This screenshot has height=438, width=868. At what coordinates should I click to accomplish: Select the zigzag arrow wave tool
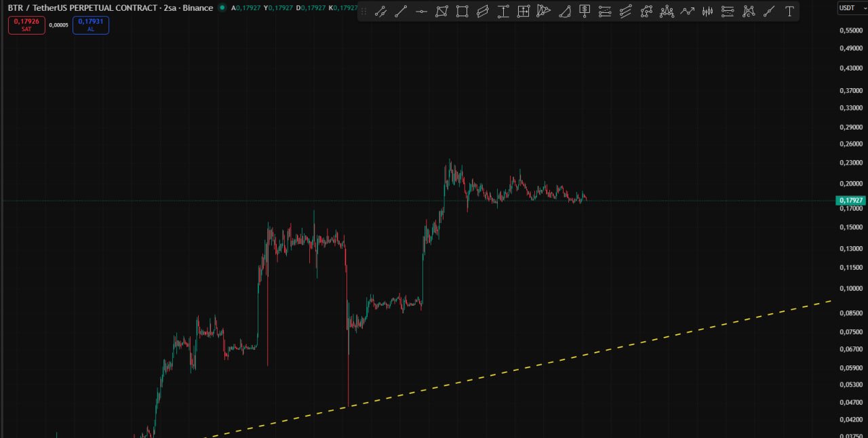[688, 12]
